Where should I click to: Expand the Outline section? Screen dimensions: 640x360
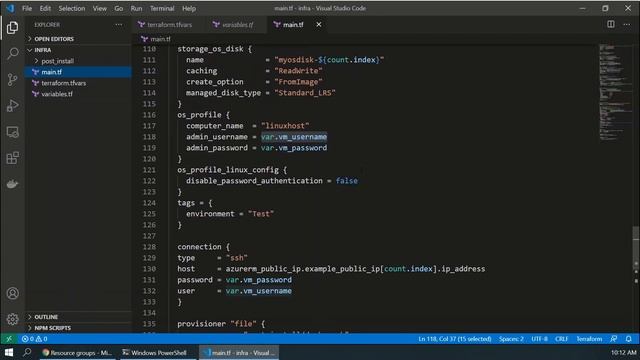46,317
